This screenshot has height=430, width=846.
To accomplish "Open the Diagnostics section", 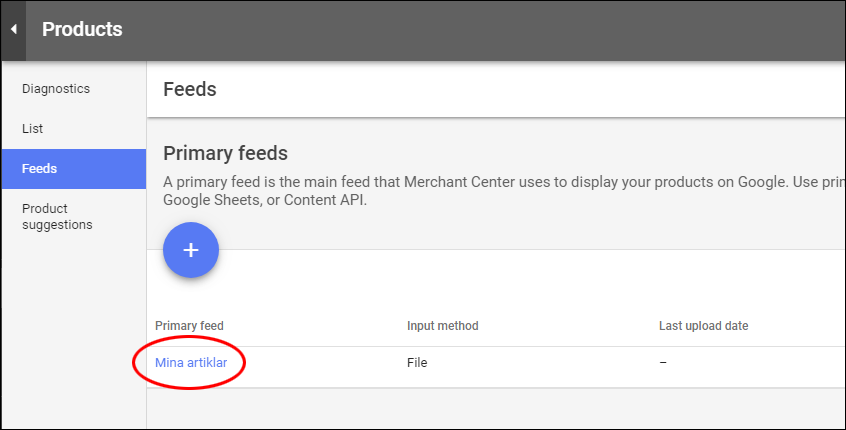I will (x=56, y=89).
